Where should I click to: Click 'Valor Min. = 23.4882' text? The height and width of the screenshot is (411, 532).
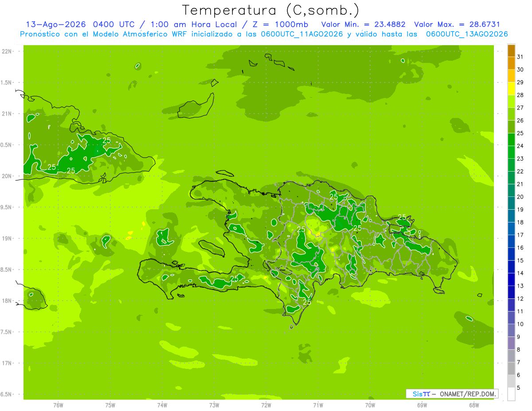[x=364, y=24]
